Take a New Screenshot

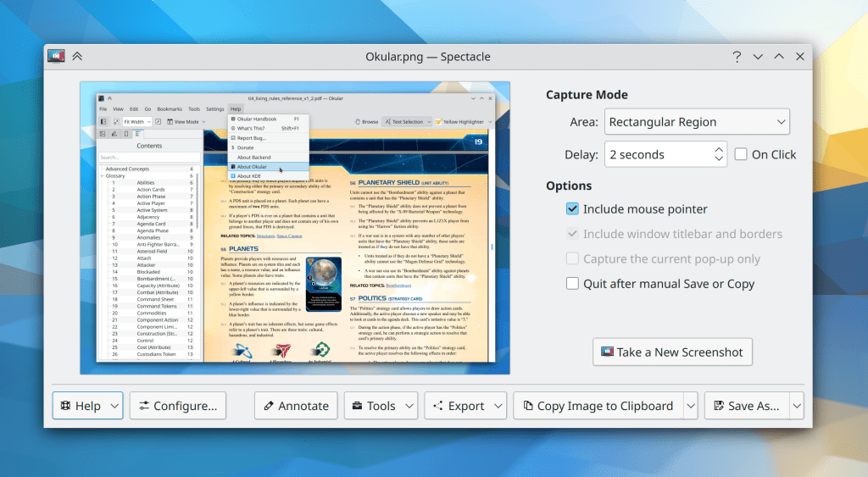click(673, 352)
